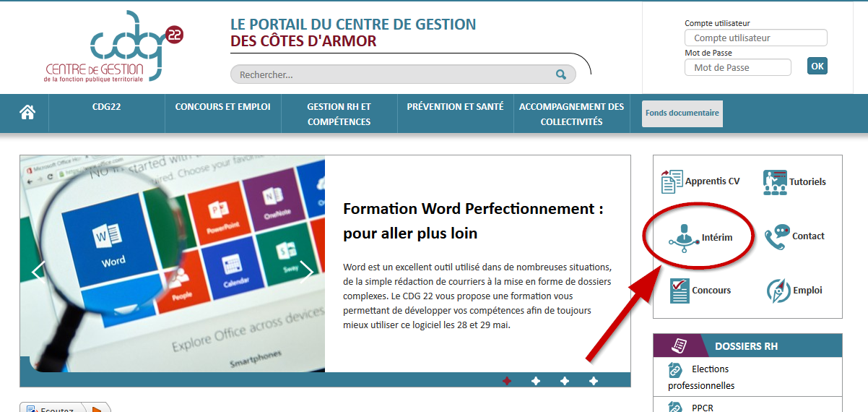This screenshot has width=868, height=412.
Task: Open the Elections professionnelles link
Action: coord(701,377)
